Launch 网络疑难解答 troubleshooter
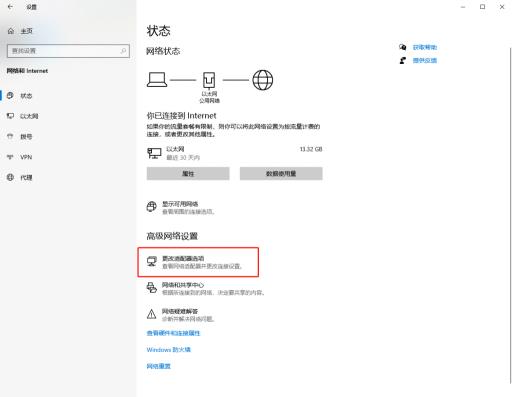512x397 pixels. pos(181,315)
